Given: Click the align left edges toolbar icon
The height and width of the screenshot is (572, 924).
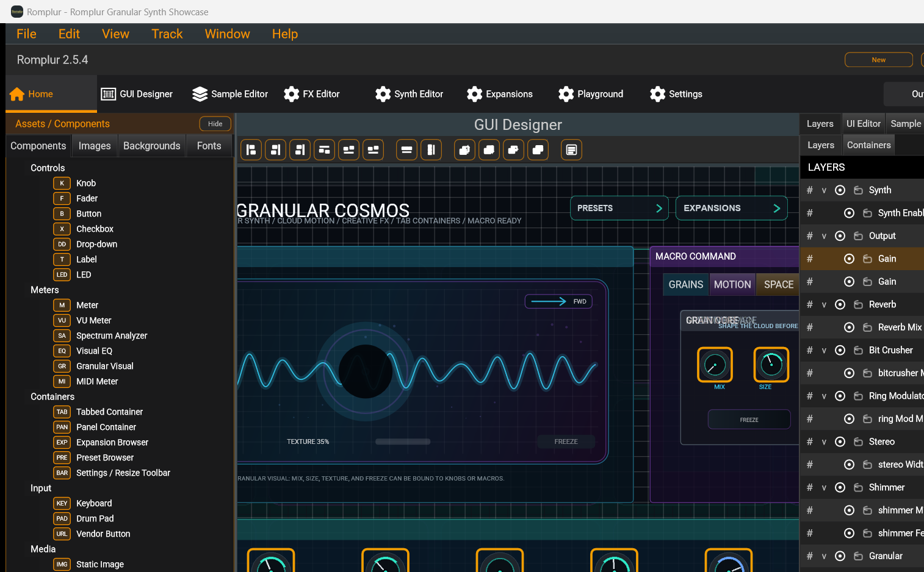Looking at the screenshot, I should (x=251, y=149).
